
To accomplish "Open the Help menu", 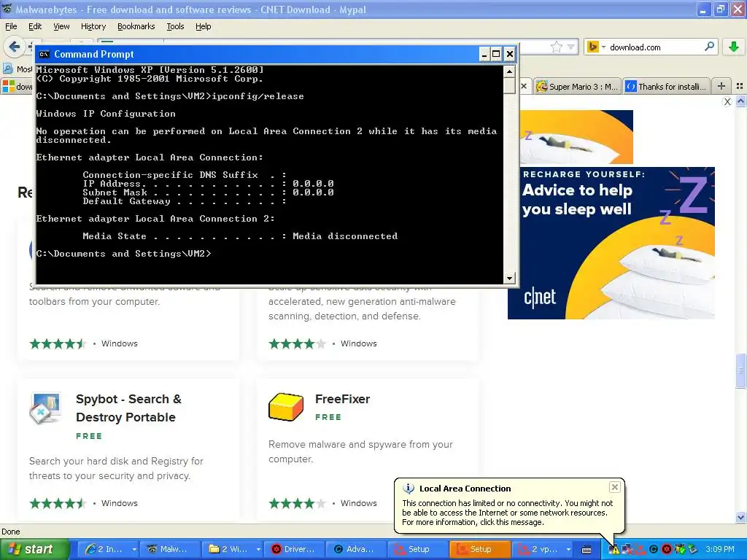I will 203,26.
